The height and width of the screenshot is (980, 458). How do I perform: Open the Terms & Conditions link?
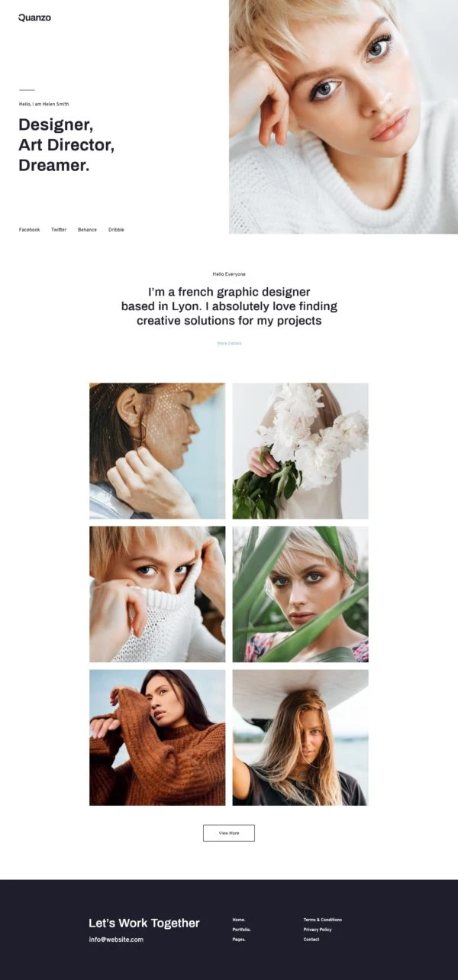pos(323,920)
